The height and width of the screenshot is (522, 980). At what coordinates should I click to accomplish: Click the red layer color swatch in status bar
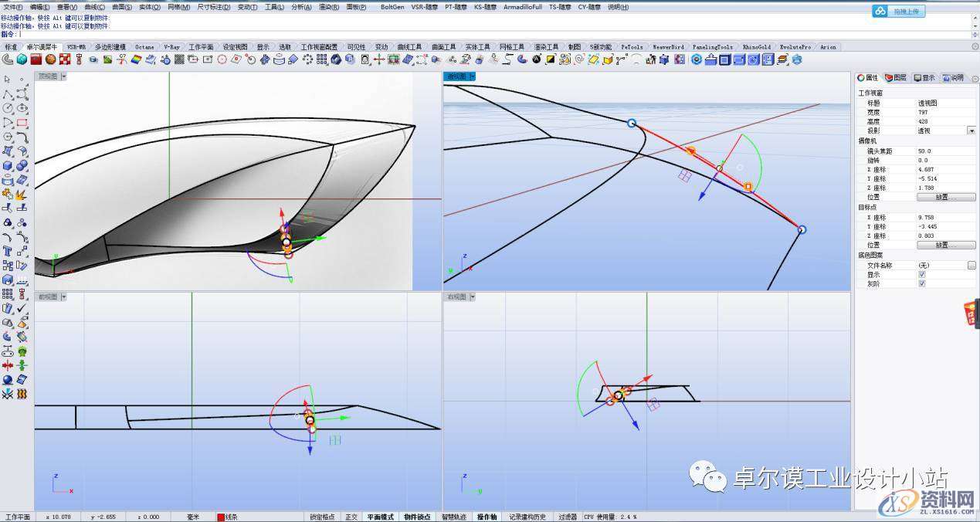pos(221,517)
